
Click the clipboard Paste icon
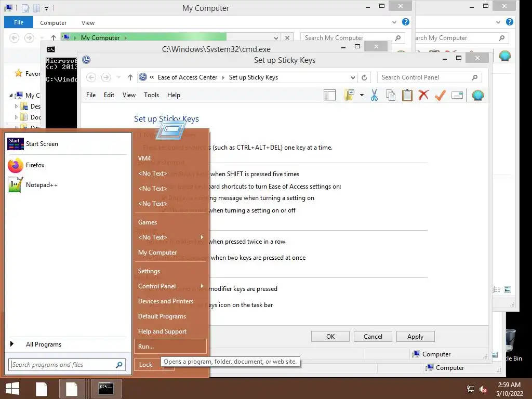pyautogui.click(x=407, y=96)
